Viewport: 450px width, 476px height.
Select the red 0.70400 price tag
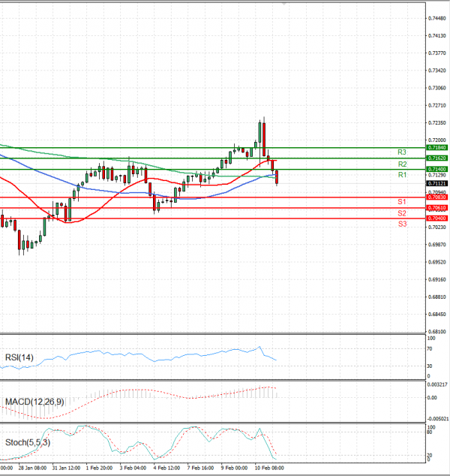[436, 218]
